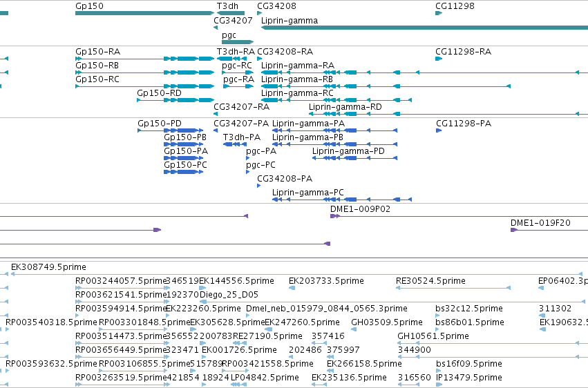Click the EK266158.5prime EST label
Image resolution: width=588 pixels, height=388 pixels.
click(x=365, y=364)
